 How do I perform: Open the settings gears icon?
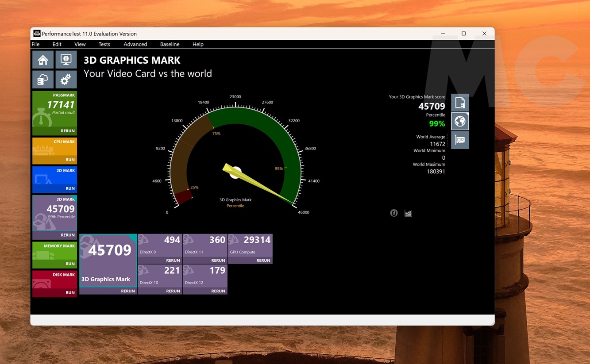click(x=66, y=80)
